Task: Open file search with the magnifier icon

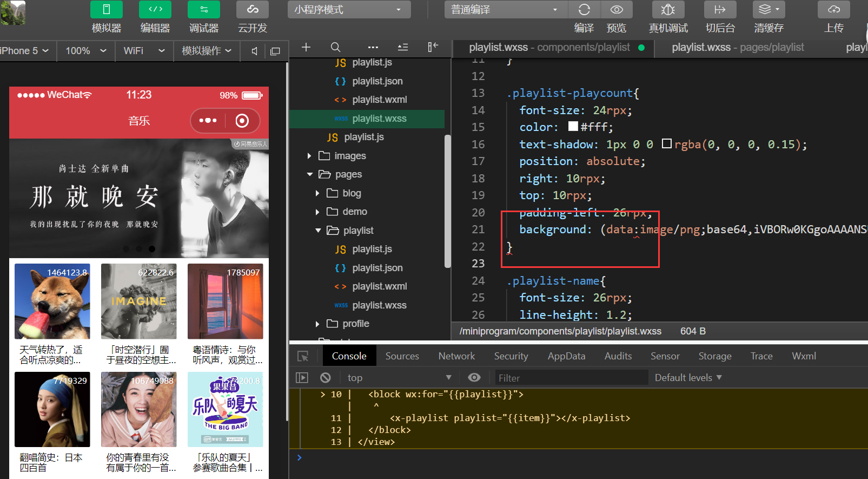Action: [335, 47]
